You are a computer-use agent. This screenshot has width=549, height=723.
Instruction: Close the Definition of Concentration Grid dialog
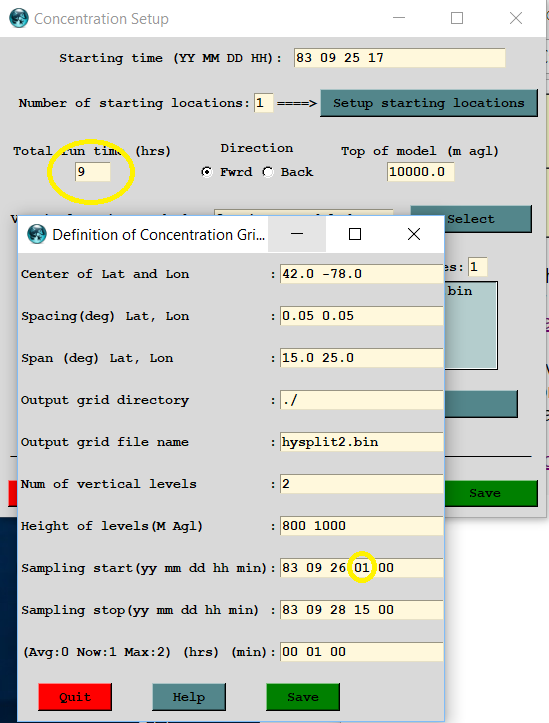click(x=414, y=234)
